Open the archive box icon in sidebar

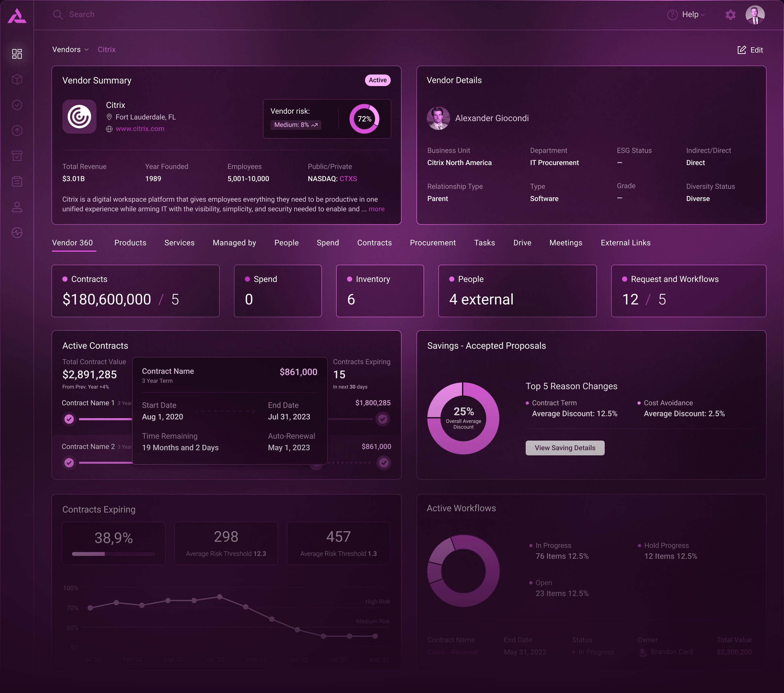point(17,156)
